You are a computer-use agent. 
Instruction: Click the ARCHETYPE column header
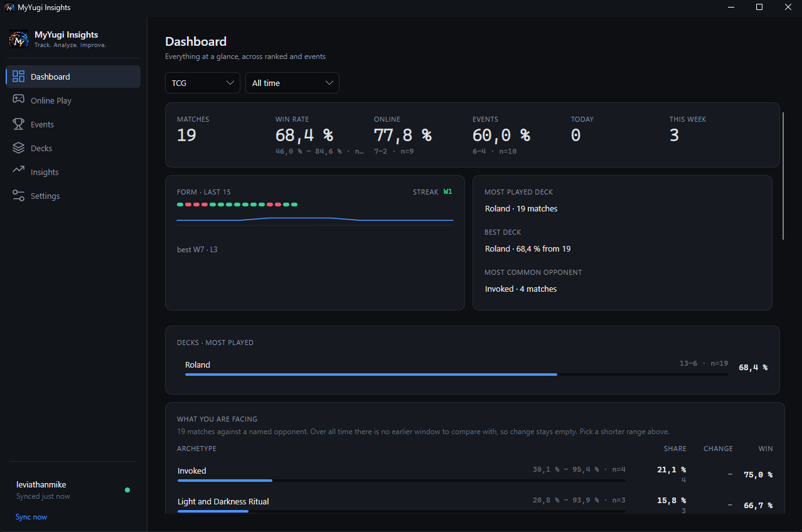[196, 449]
